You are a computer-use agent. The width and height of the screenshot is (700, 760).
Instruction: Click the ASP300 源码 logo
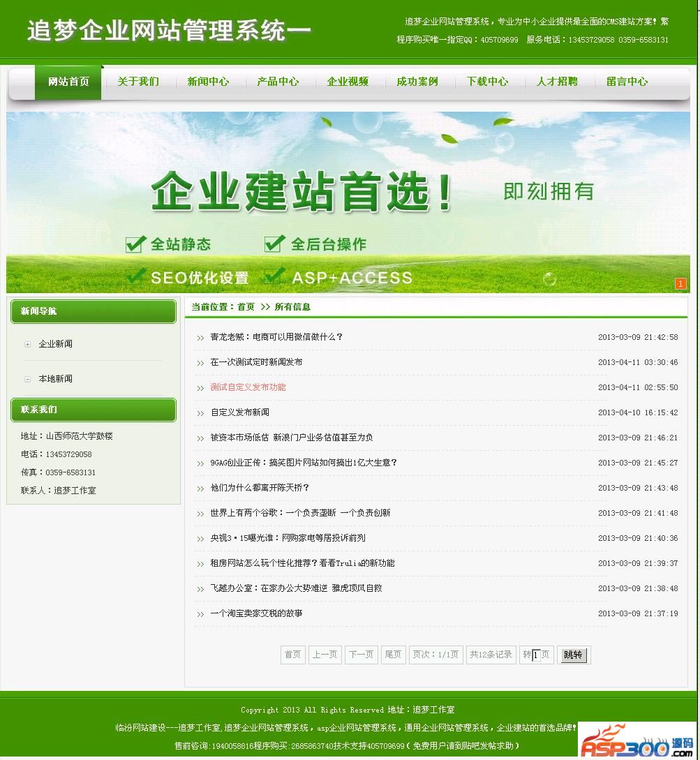(637, 740)
